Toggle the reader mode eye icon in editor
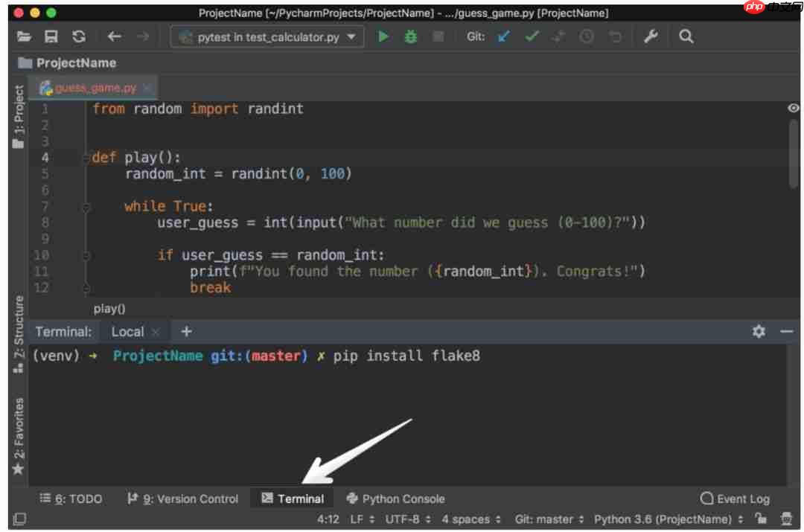Image resolution: width=804 pixels, height=532 pixels. (791, 109)
